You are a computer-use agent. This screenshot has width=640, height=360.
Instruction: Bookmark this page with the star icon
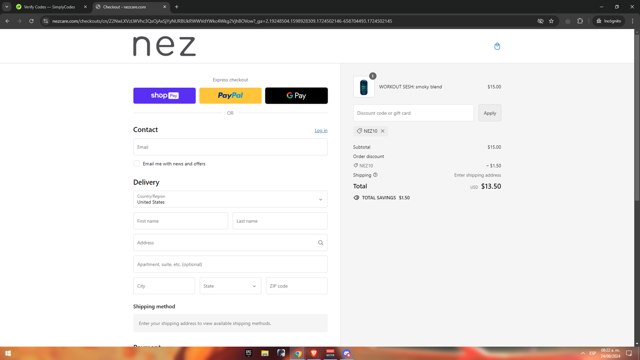[551, 21]
